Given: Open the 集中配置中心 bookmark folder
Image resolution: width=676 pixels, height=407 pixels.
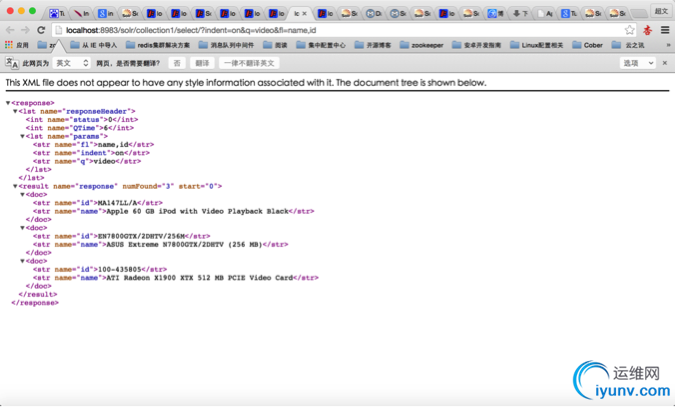Looking at the screenshot, I should click(321, 45).
